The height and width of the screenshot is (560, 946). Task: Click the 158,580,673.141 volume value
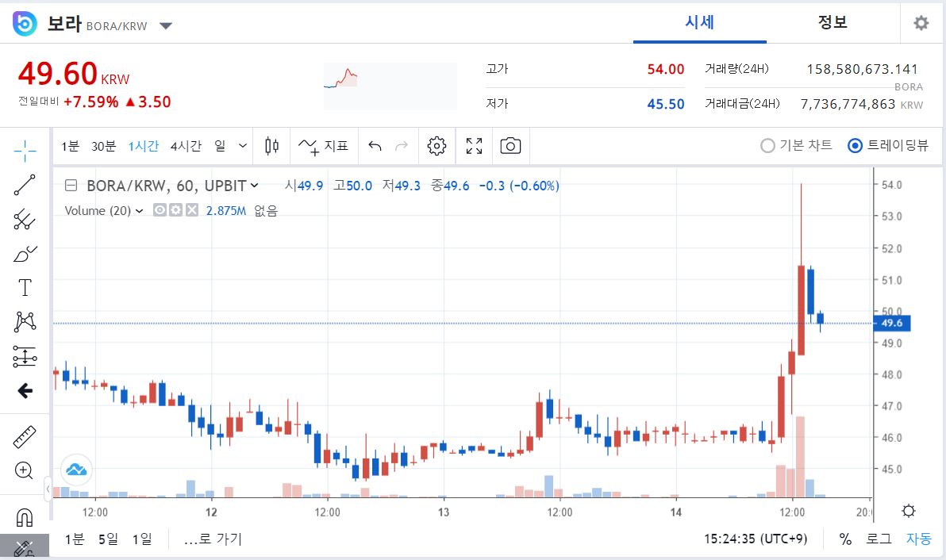click(862, 69)
